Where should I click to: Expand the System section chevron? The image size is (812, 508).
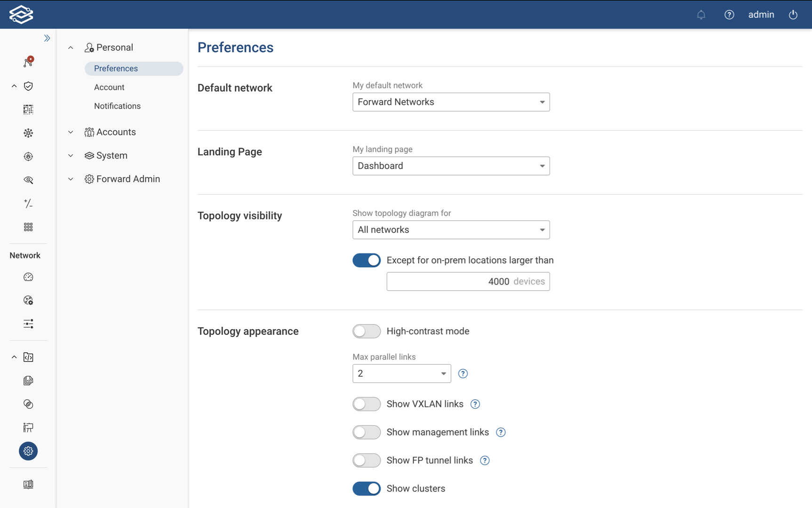point(71,156)
